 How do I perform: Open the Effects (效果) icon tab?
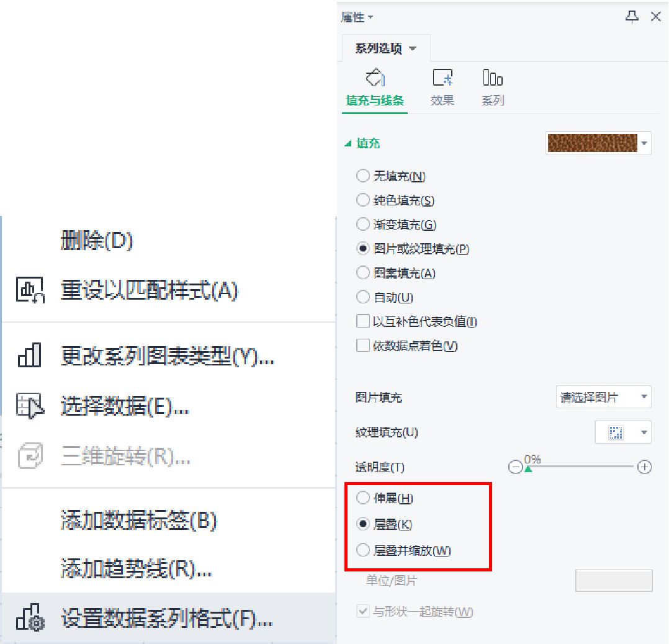click(x=442, y=78)
